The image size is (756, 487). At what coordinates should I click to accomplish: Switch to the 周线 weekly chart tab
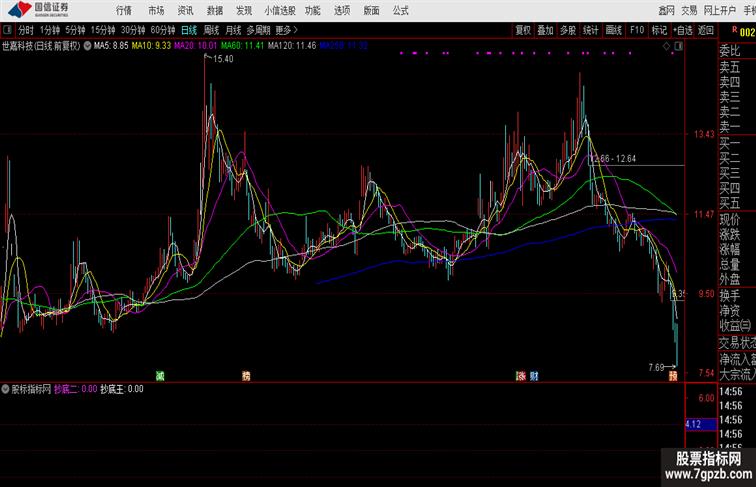(x=211, y=30)
